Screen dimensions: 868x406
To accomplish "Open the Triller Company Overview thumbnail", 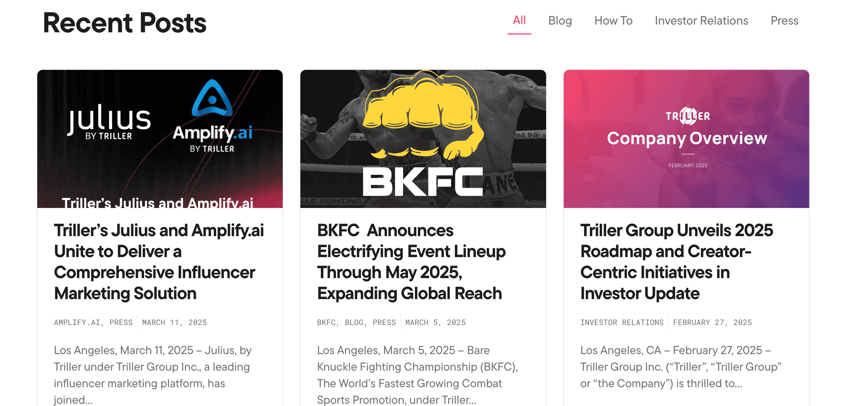I will point(686,139).
